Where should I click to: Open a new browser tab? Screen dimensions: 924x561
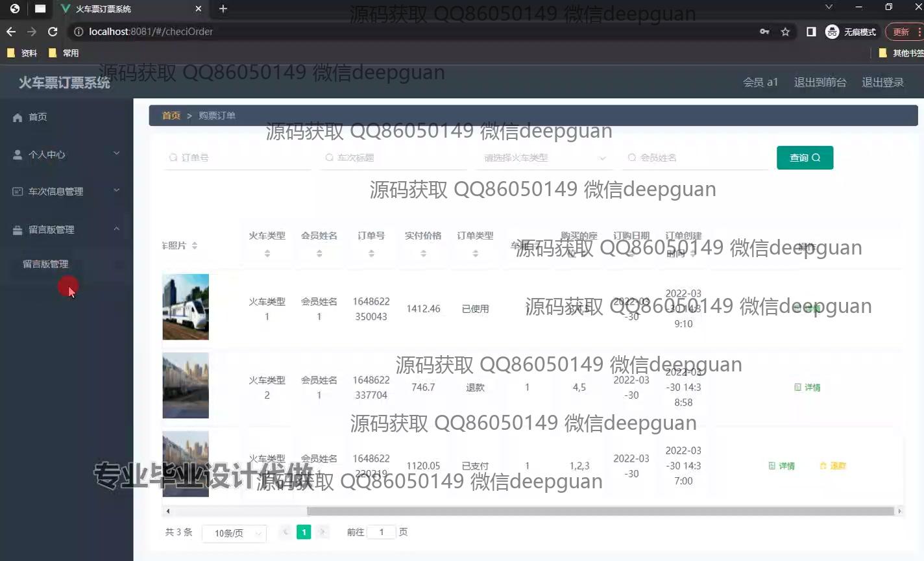tap(223, 8)
